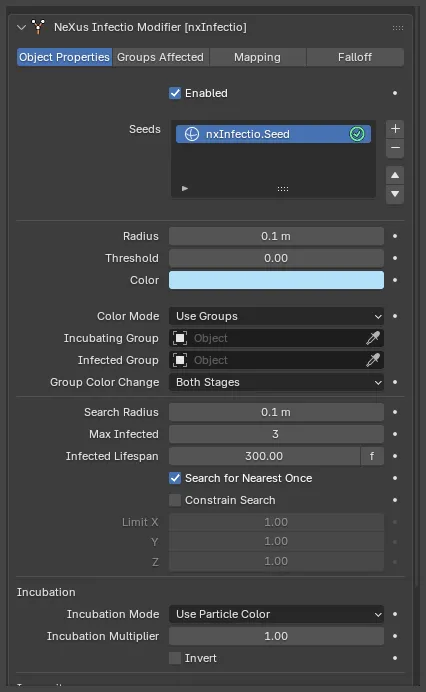Add a new seed with plus button
Screen dimensions: 426x692
(x=395, y=129)
